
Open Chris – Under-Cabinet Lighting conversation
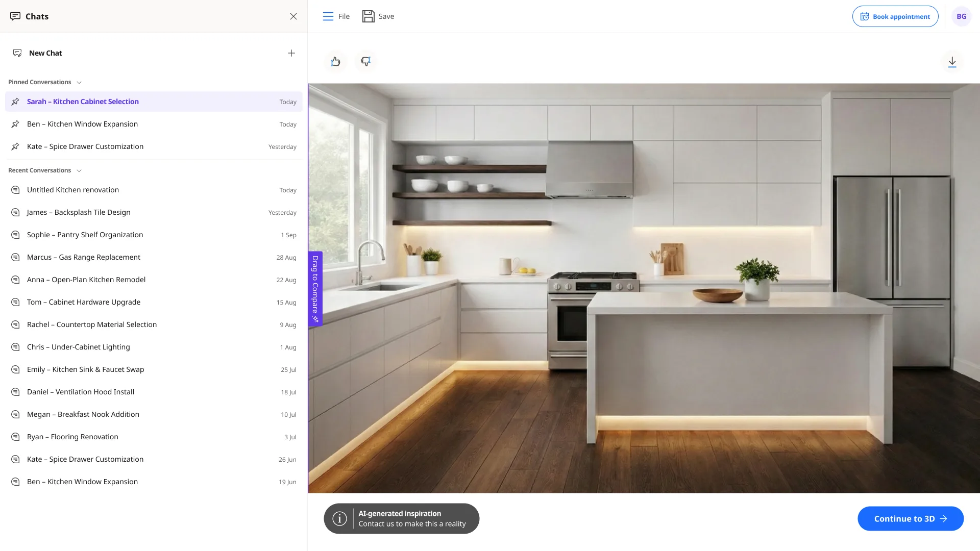click(x=154, y=347)
